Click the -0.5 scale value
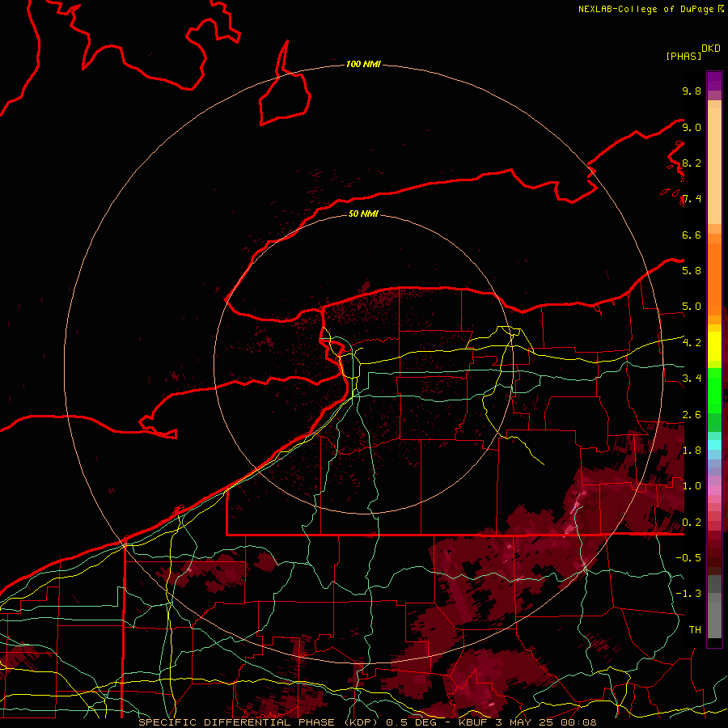Image resolution: width=728 pixels, height=728 pixels. tap(688, 558)
